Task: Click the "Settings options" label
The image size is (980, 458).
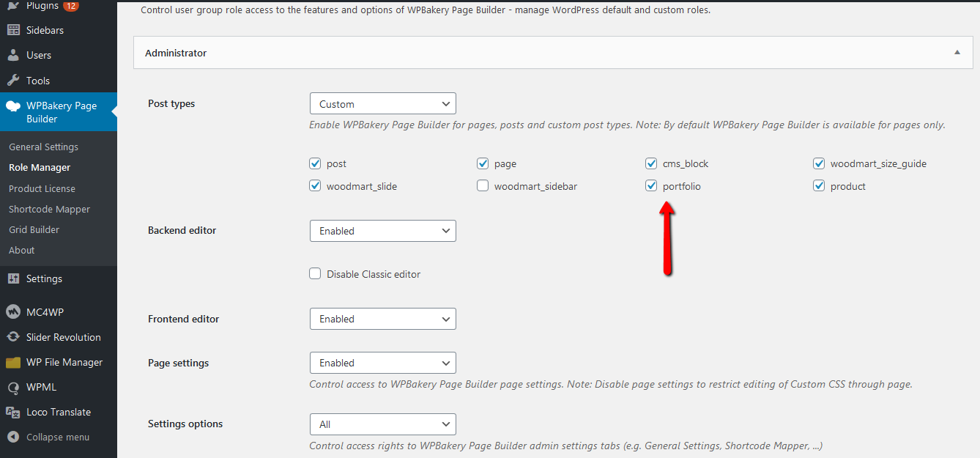Action: [x=185, y=424]
